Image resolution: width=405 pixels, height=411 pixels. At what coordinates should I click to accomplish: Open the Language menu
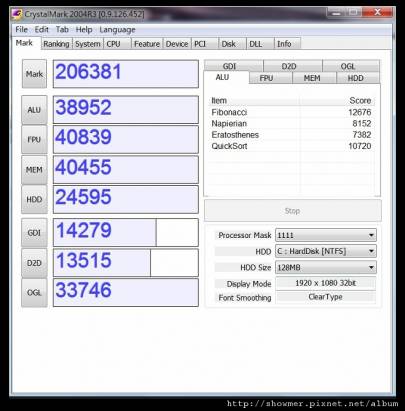(x=117, y=30)
